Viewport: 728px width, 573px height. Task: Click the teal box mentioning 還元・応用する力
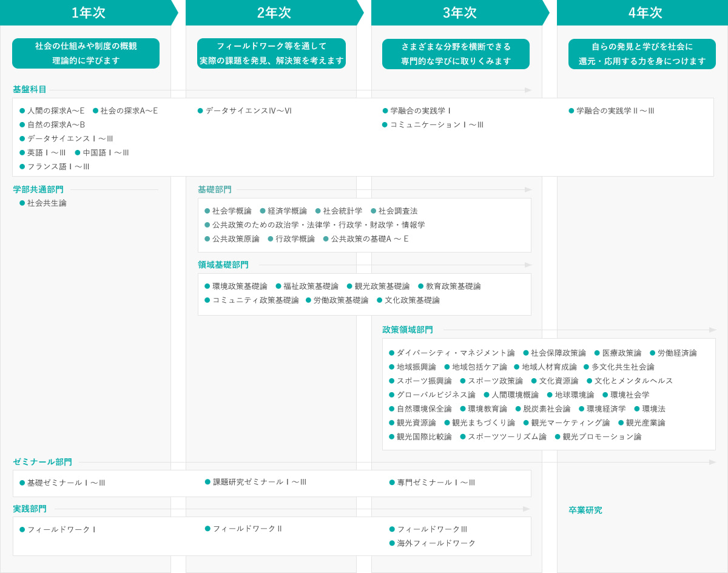tap(642, 54)
